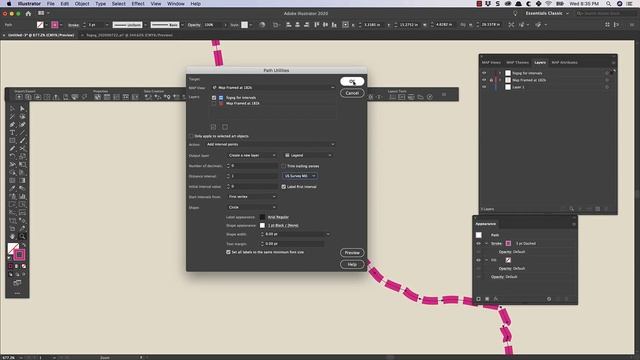Select the Direct Selection tool
Screen dimensions: 640x360
22,109
